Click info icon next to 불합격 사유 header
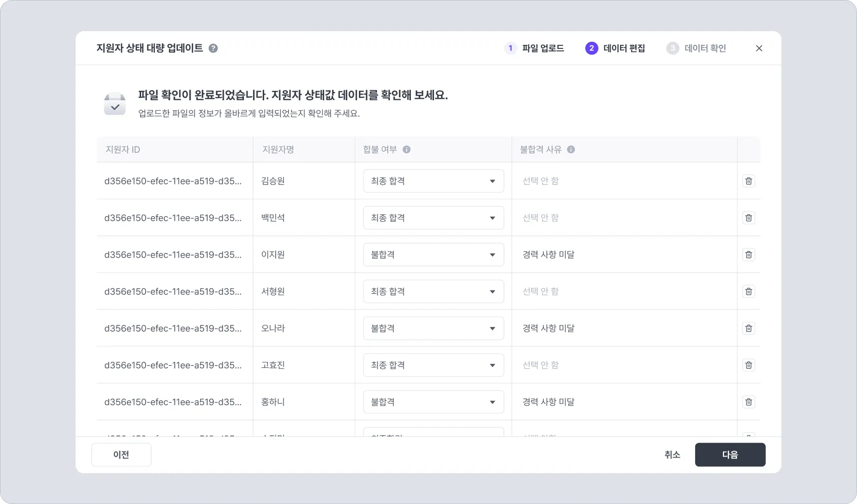This screenshot has height=504, width=857. point(571,150)
